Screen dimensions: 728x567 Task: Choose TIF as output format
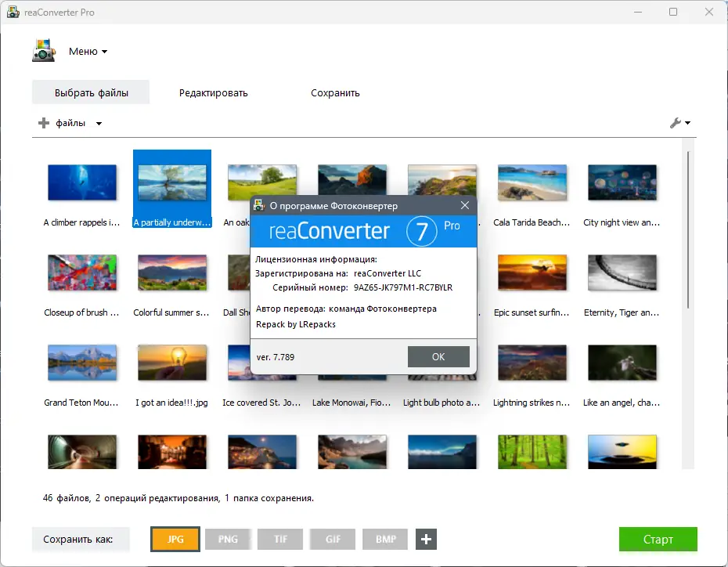pos(280,539)
